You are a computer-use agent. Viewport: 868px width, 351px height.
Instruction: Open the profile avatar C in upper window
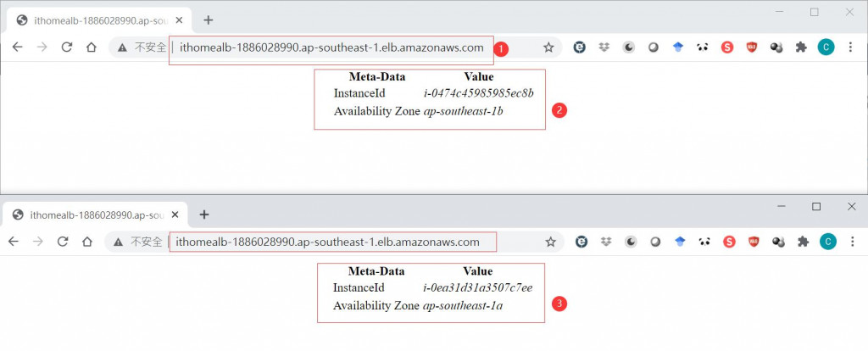[826, 47]
